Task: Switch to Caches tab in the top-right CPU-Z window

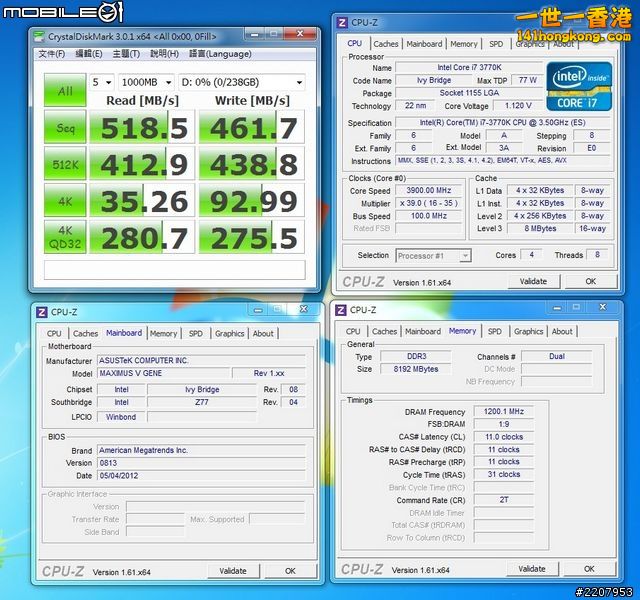Action: (x=385, y=44)
